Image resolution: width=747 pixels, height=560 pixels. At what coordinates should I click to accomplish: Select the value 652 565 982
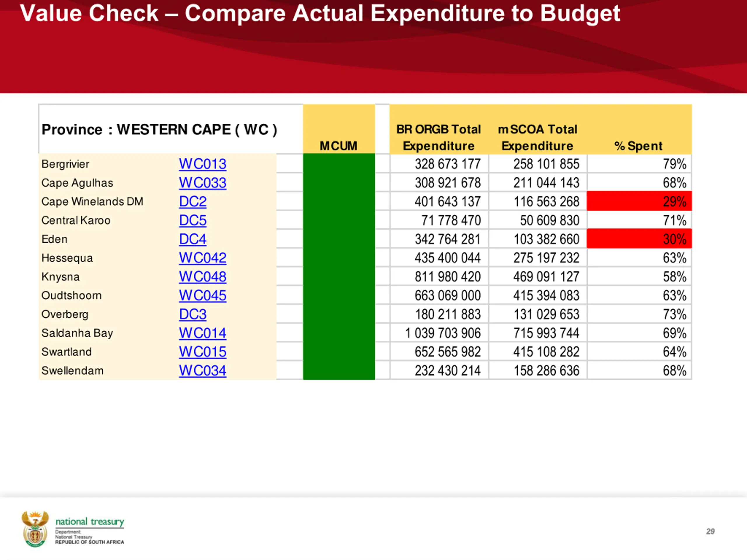448,352
